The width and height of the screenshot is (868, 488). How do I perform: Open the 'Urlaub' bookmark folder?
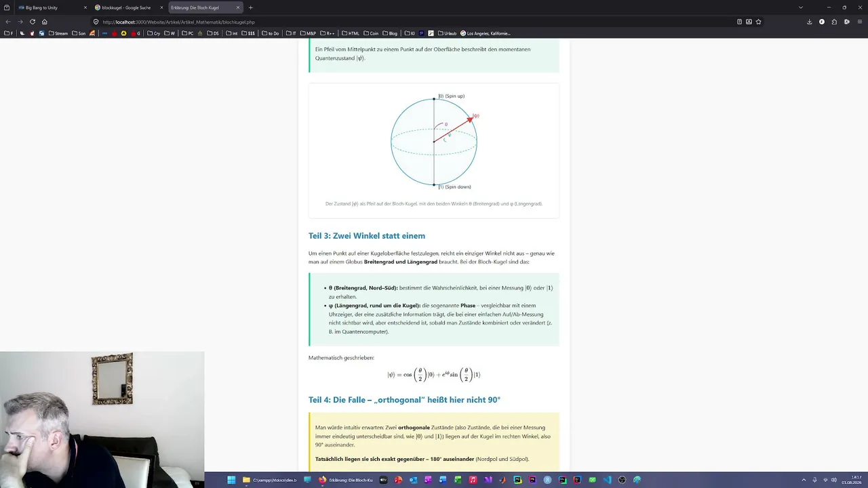coord(448,33)
